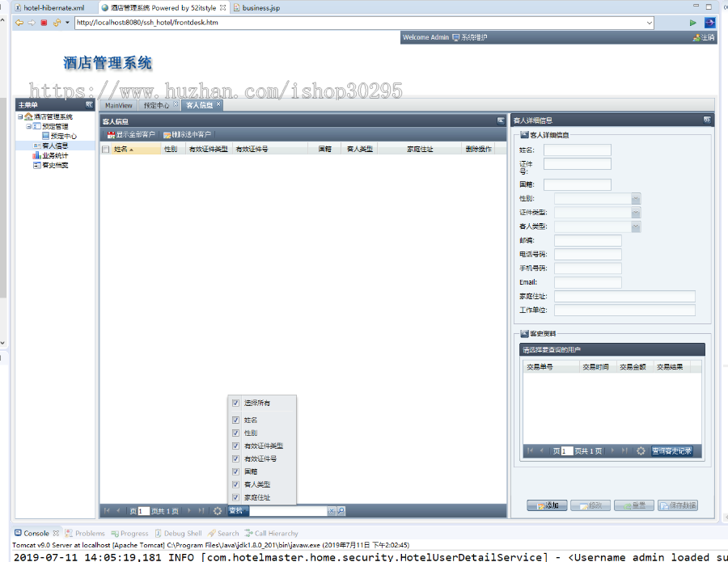This screenshot has height=562, width=728.
Task: Open the Problems view tab
Action: [85, 533]
